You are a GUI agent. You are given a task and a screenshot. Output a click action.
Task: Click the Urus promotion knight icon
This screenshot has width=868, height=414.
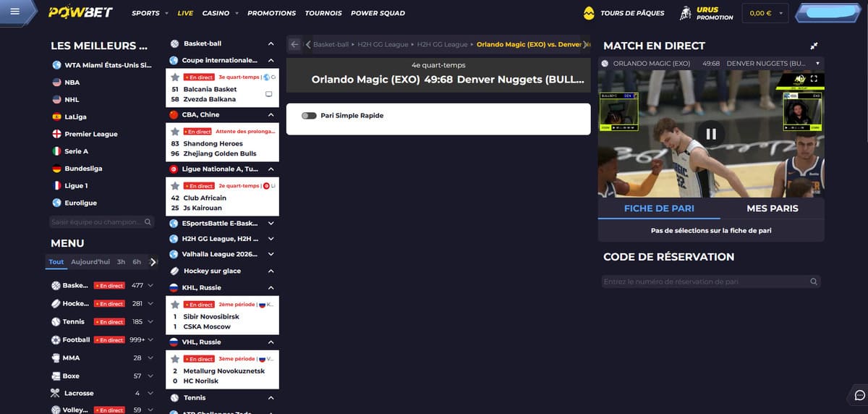[685, 13]
